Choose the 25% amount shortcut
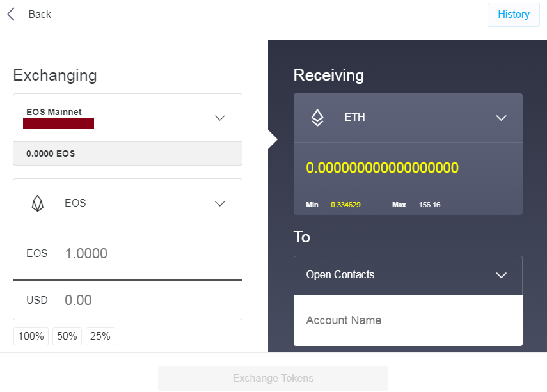Viewport: 547px width, 392px height. coord(100,336)
